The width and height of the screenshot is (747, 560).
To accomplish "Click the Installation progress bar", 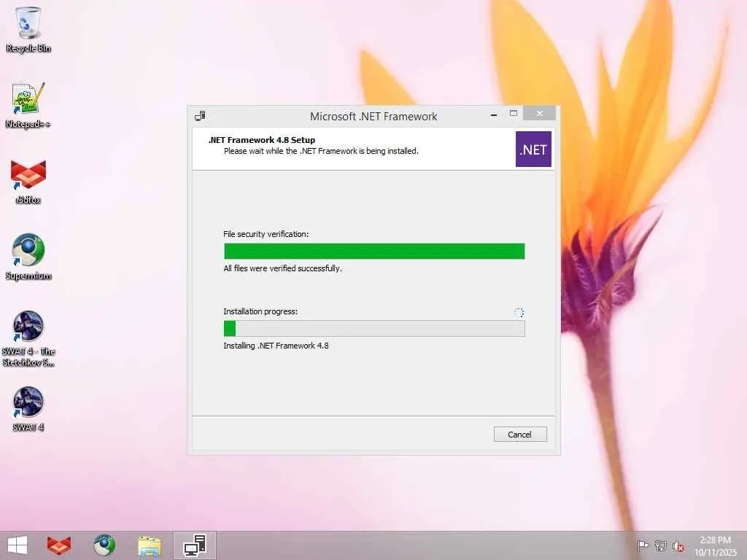I will [374, 328].
